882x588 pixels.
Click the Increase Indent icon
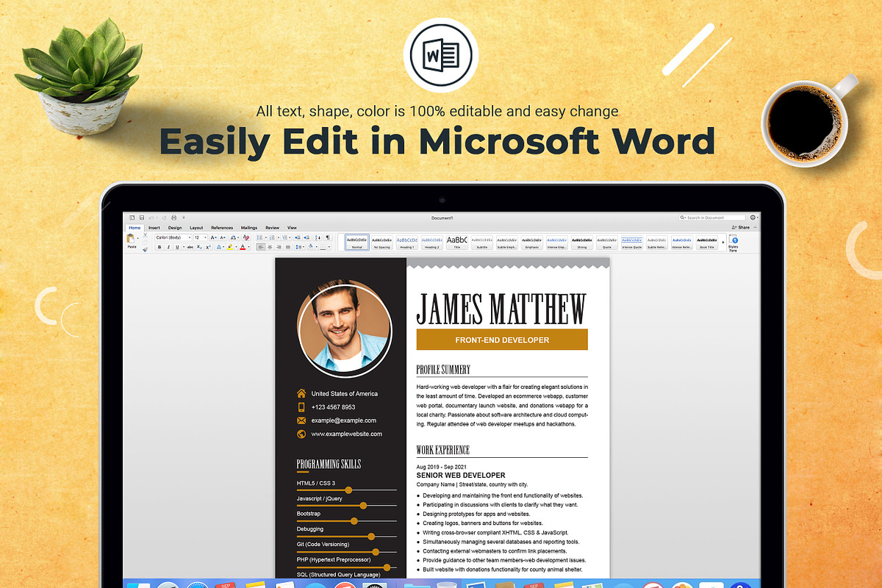click(x=306, y=237)
